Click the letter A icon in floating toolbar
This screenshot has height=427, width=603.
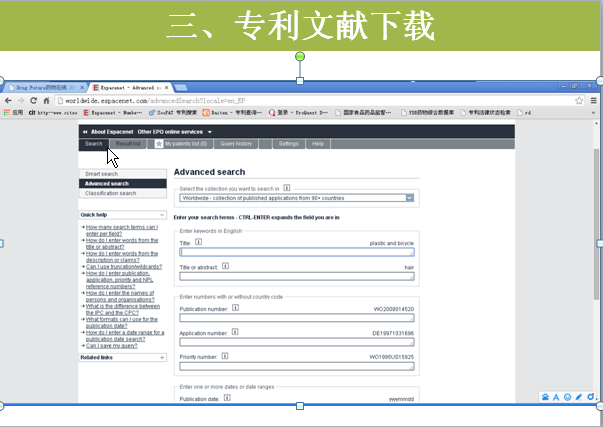556,397
